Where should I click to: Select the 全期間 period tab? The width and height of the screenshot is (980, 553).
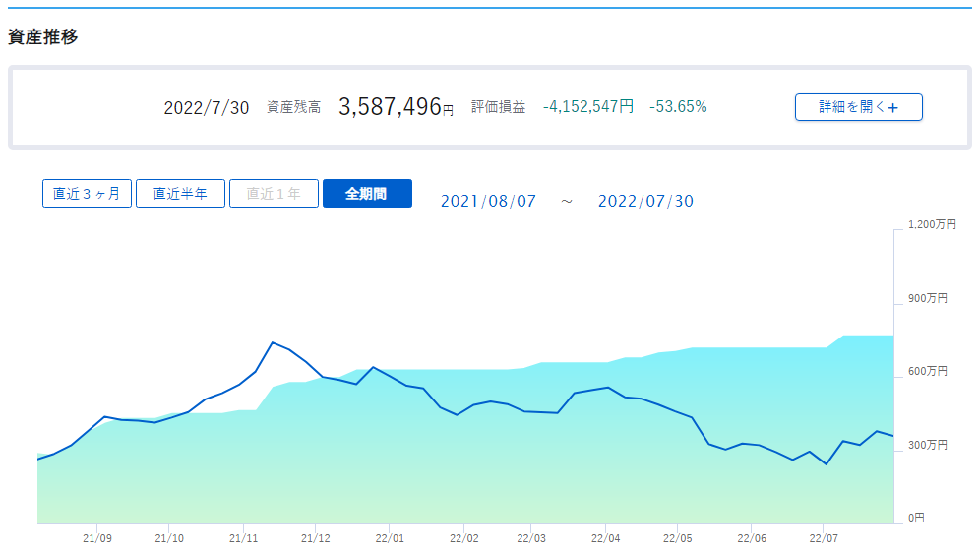368,193
